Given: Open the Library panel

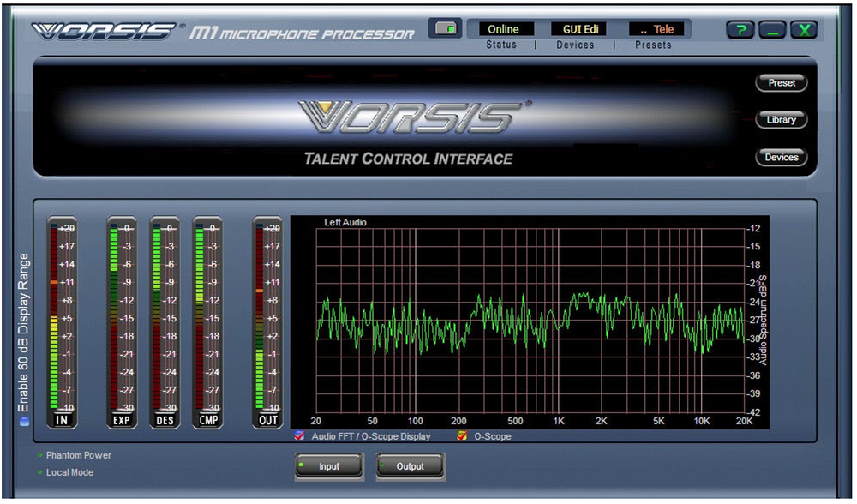Looking at the screenshot, I should [781, 119].
